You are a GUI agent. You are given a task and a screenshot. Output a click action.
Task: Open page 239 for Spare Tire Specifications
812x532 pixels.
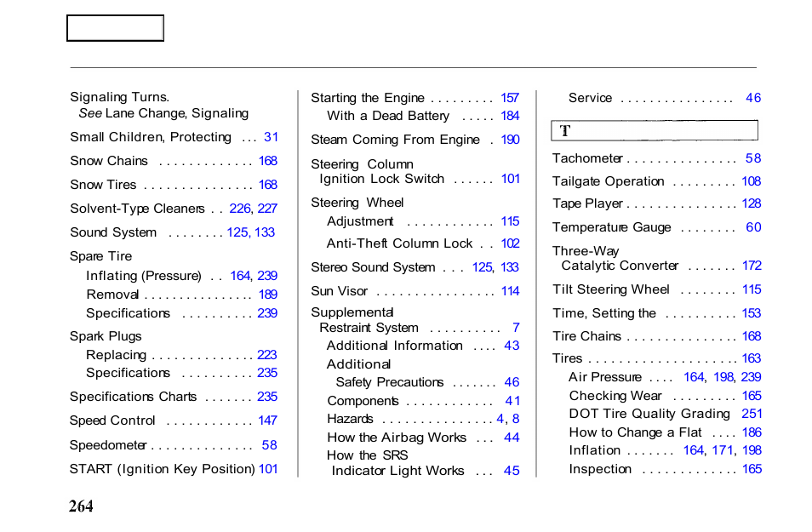pos(267,313)
